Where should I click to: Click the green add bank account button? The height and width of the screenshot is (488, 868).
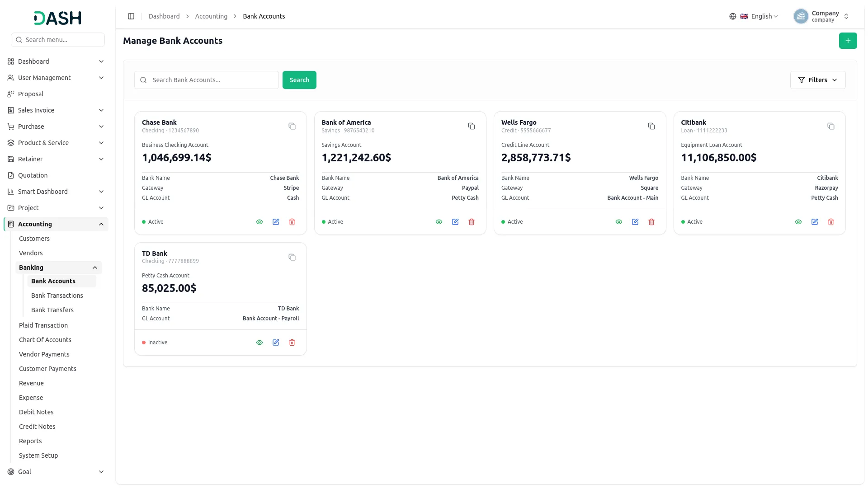(848, 41)
